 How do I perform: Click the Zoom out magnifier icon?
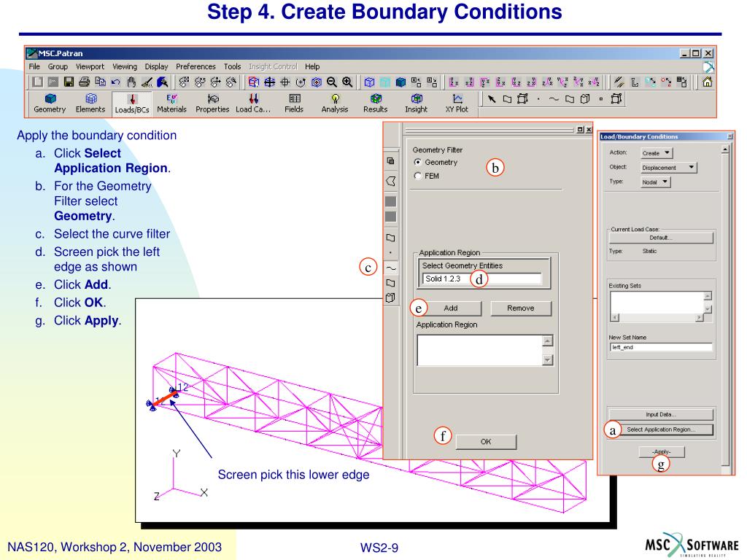(x=332, y=82)
